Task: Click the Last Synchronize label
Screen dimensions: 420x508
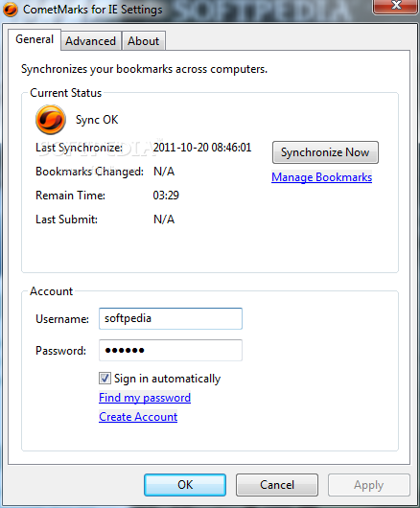Action: pos(79,148)
